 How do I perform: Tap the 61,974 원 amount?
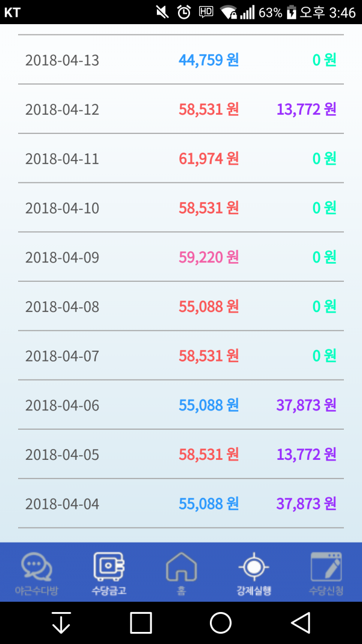coord(209,159)
